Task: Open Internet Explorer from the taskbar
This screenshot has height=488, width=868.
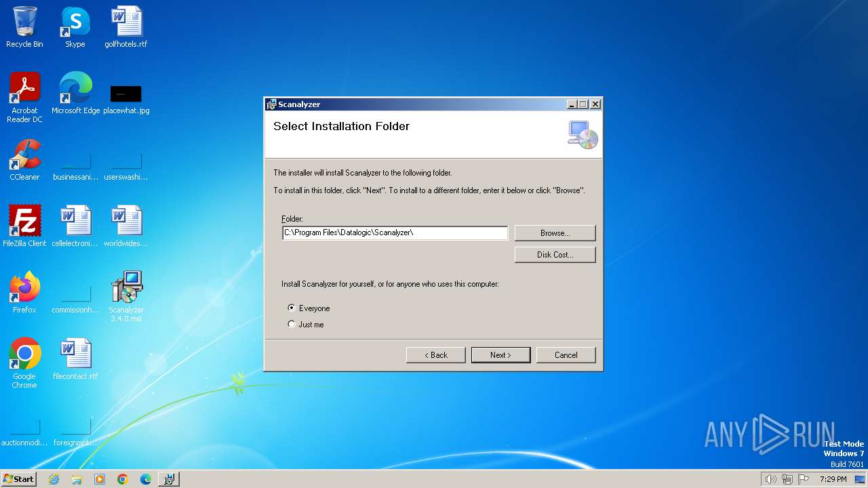Action: click(54, 479)
